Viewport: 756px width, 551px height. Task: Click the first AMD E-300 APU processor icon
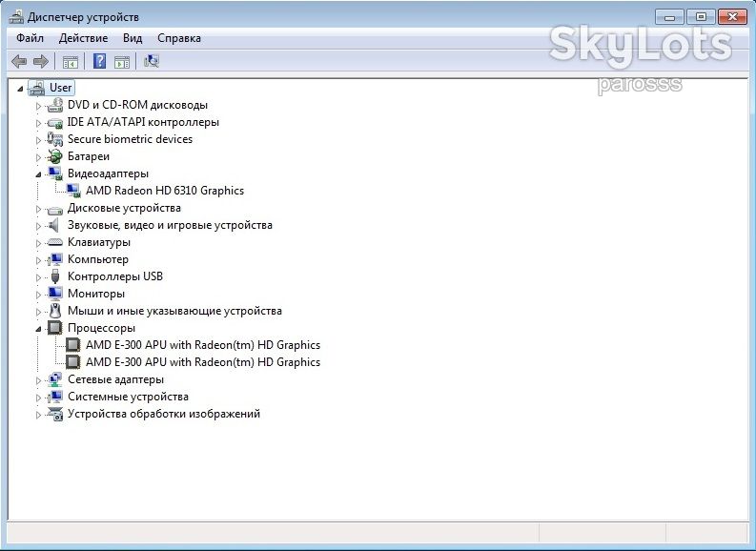73,345
